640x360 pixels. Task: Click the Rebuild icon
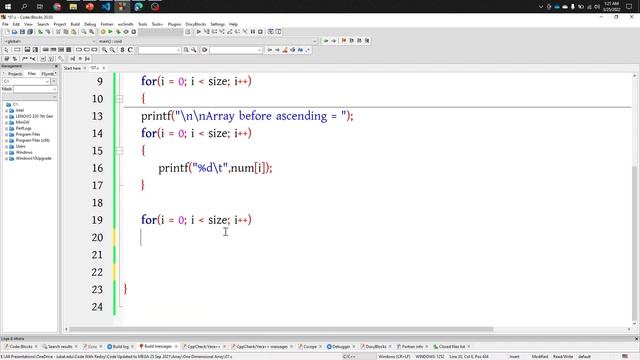pos(126,32)
